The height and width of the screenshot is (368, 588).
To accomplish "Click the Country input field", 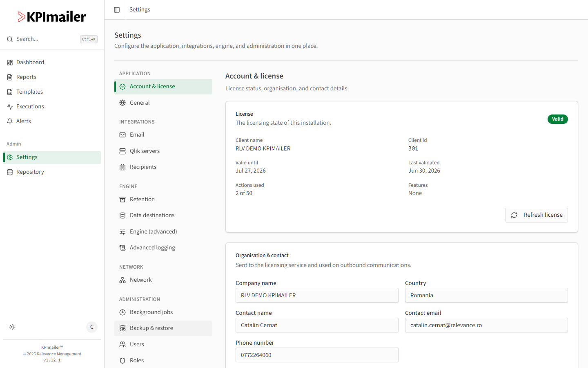I will 486,295.
